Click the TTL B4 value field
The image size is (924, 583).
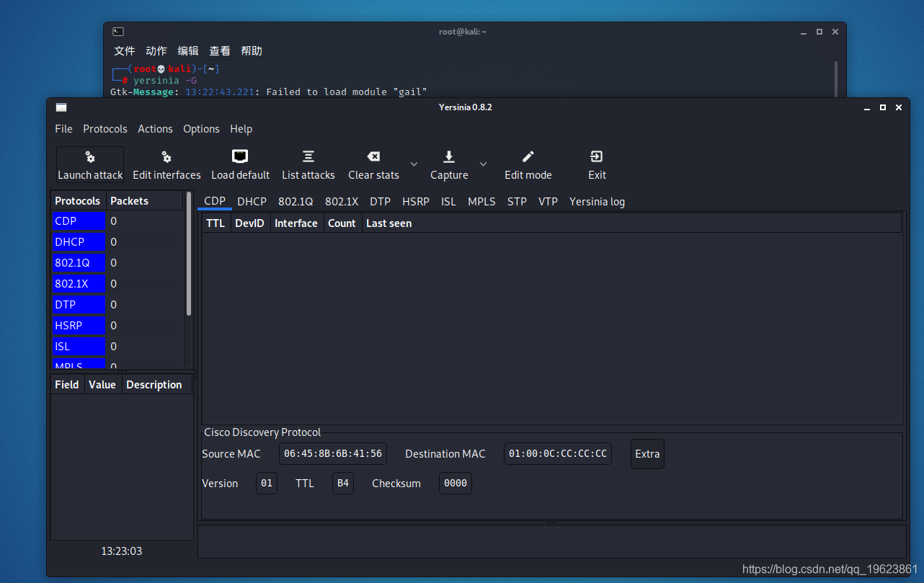[x=343, y=484]
